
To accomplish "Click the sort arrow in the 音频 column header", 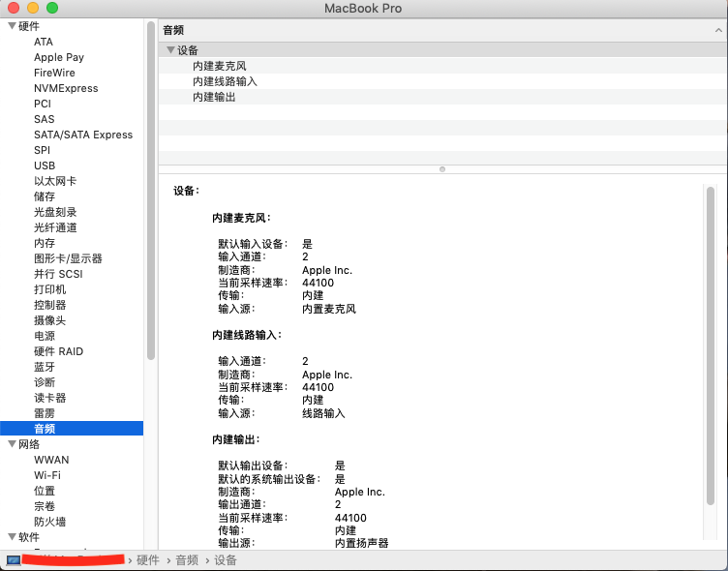I will coord(717,31).
